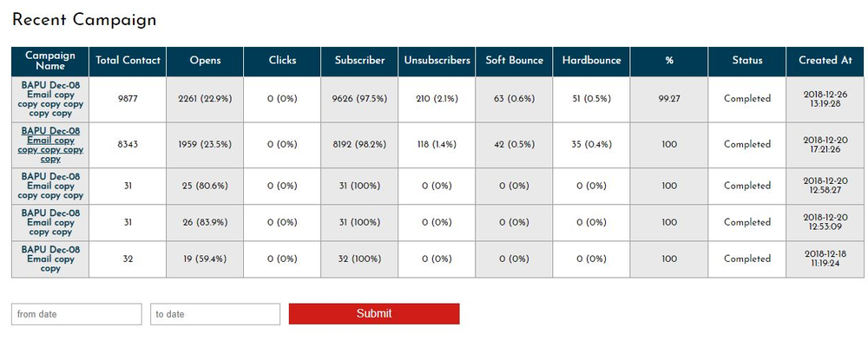Click the Hardbounce column header

point(592,61)
